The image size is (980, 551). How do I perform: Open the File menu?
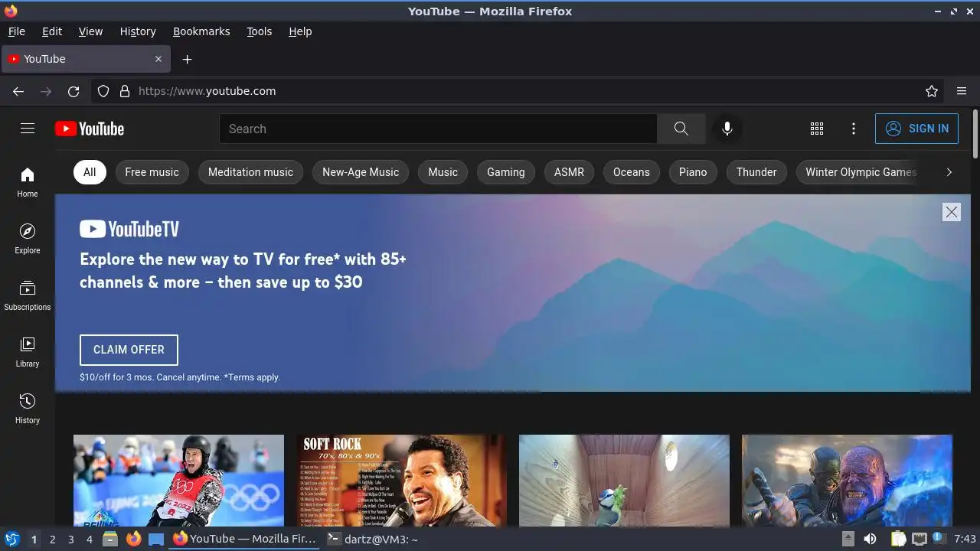click(17, 31)
